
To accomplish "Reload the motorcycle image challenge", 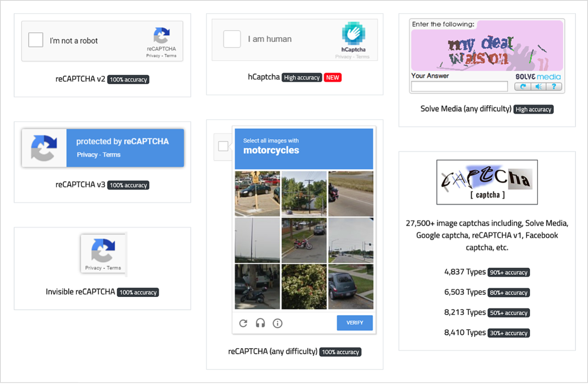I will click(243, 323).
